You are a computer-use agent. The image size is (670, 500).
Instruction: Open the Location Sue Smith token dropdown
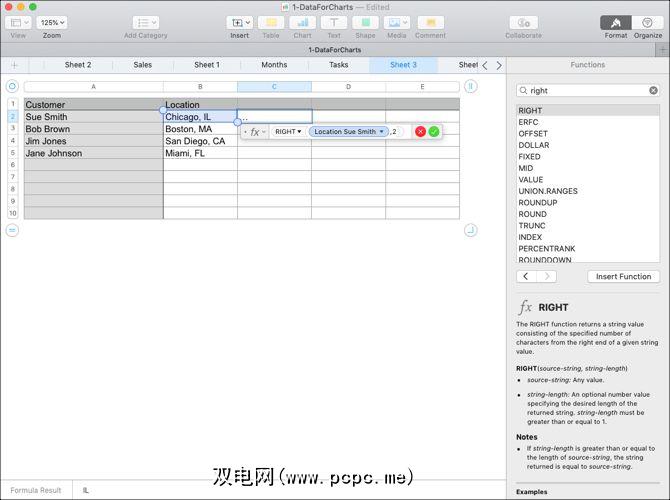pos(382,132)
